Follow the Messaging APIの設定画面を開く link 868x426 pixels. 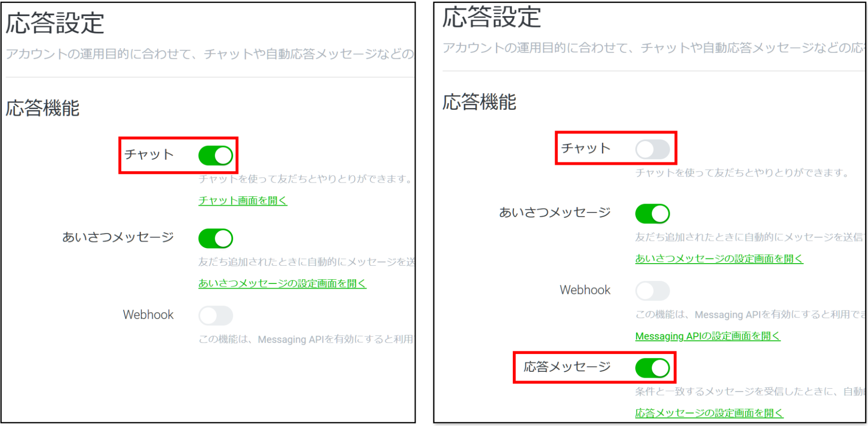[x=708, y=336]
